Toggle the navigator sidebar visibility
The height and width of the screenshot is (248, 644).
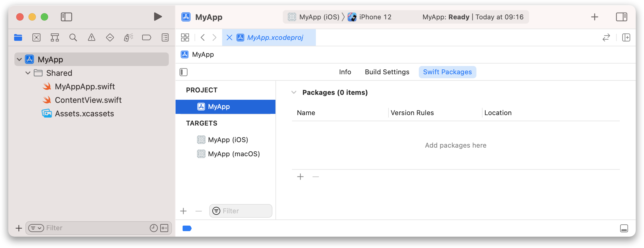pos(66,17)
